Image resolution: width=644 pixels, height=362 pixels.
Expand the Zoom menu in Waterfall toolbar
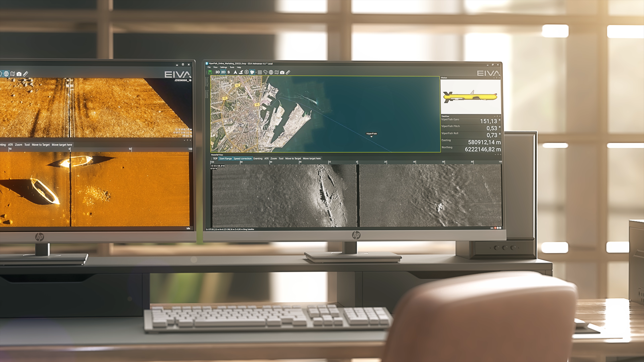[274, 158]
